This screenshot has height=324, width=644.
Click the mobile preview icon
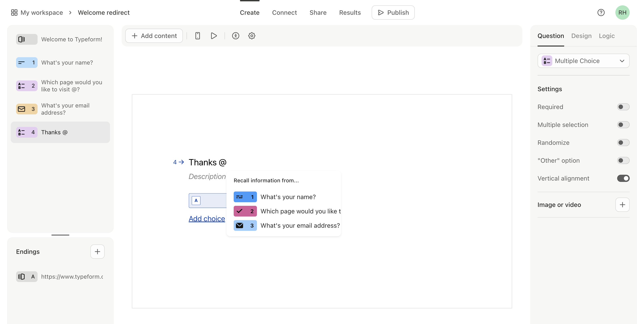(198, 36)
